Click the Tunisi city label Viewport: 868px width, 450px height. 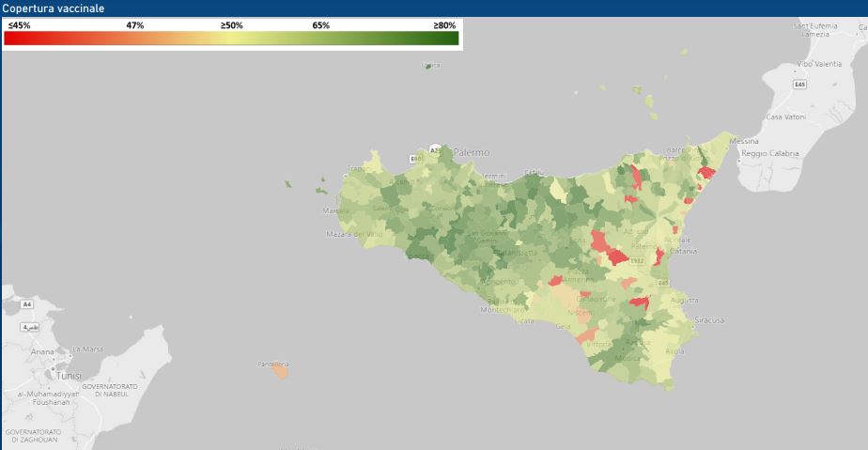[x=69, y=375]
